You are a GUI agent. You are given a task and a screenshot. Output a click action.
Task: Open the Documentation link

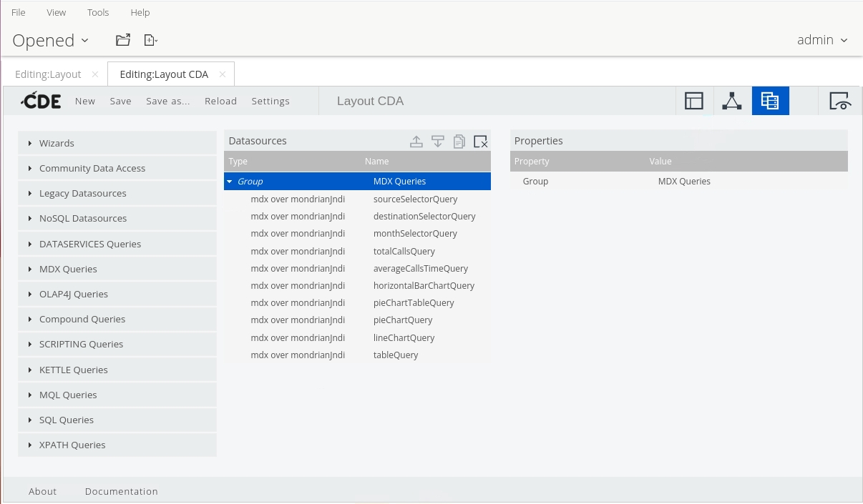[121, 491]
